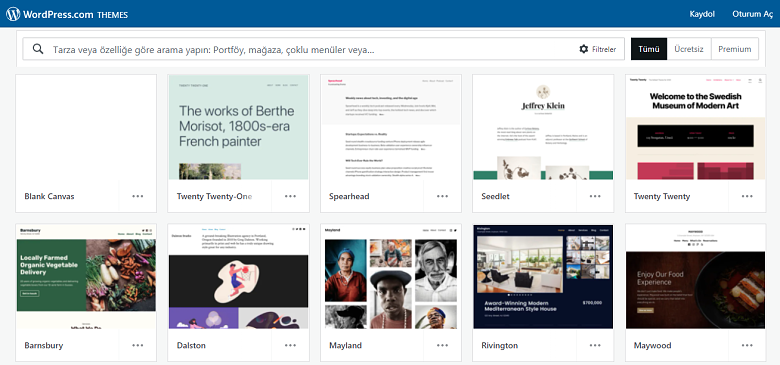Open Barnsbury options ellipsis
Image resolution: width=780 pixels, height=365 pixels.
[138, 345]
